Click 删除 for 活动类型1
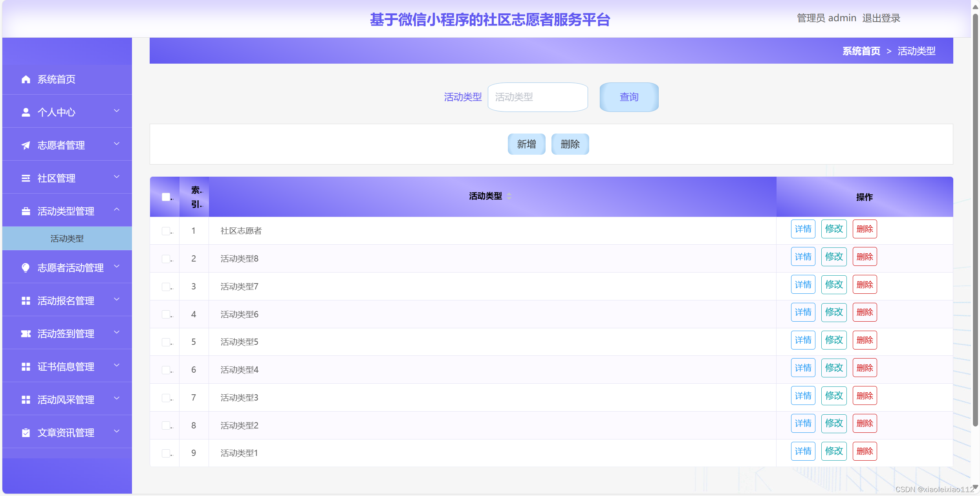Image resolution: width=980 pixels, height=496 pixels. click(865, 451)
